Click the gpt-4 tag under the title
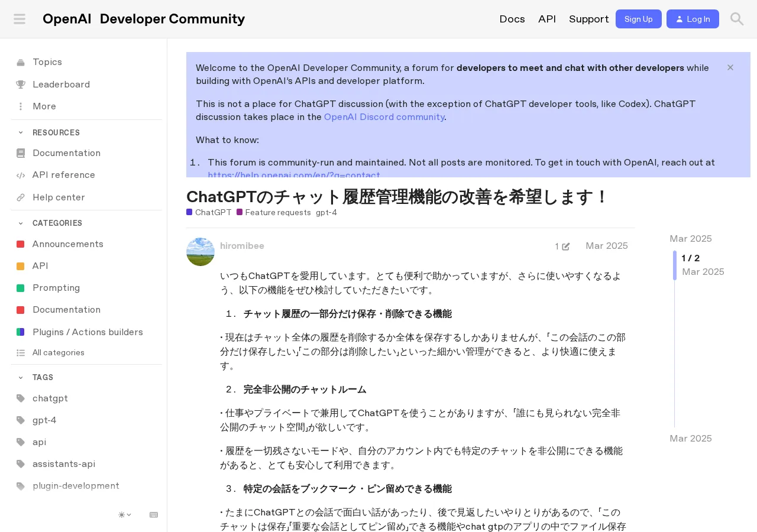Viewport: 757px width, 532px height. [x=326, y=212]
